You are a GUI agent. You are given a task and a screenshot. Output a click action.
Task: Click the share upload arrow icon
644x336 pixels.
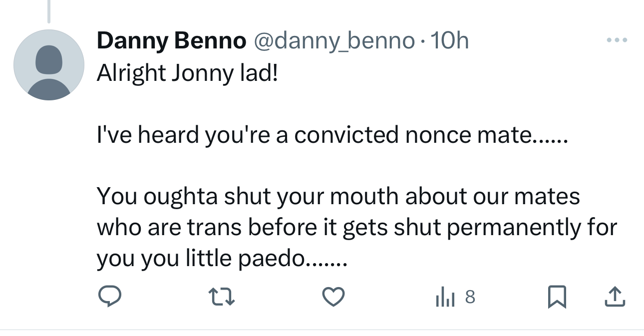coord(615,298)
